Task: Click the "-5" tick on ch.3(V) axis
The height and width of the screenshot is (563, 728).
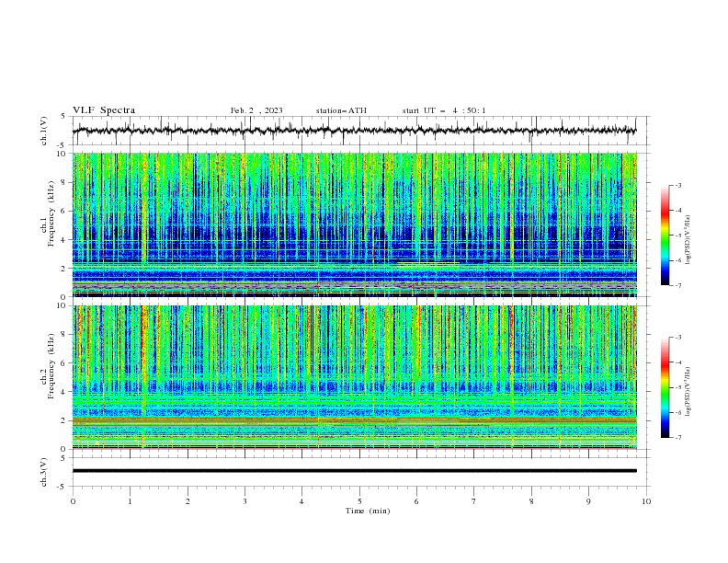Action: [63, 487]
